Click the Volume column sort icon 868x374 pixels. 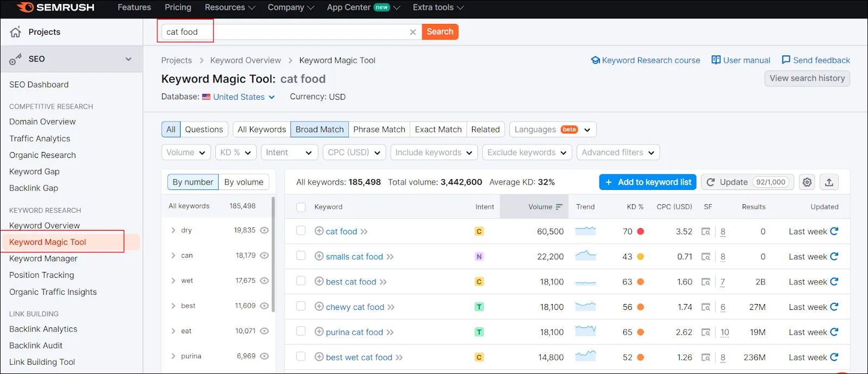[x=559, y=207]
